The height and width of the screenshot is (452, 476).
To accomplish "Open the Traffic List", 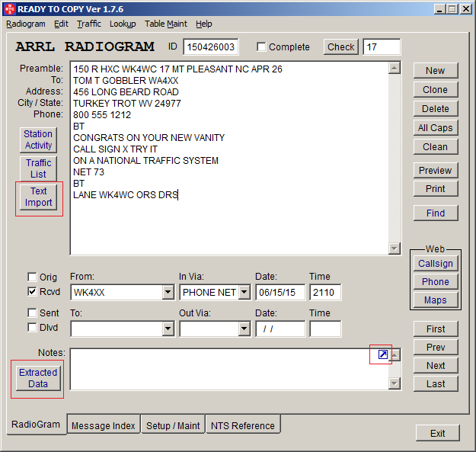I will pyautogui.click(x=38, y=168).
